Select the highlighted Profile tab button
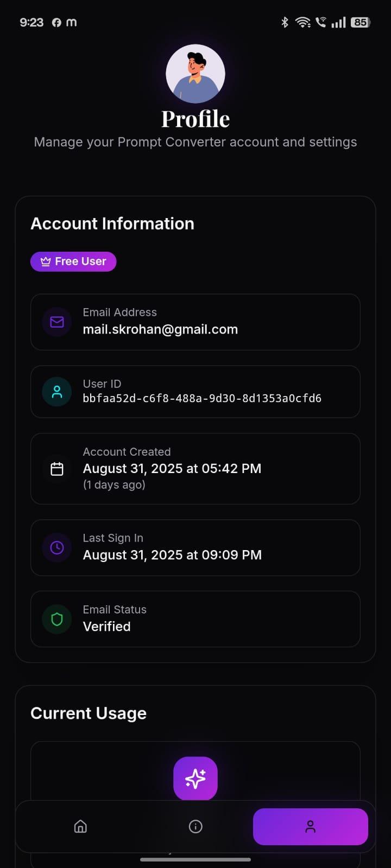Viewport: 391px width, 868px height. [311, 827]
